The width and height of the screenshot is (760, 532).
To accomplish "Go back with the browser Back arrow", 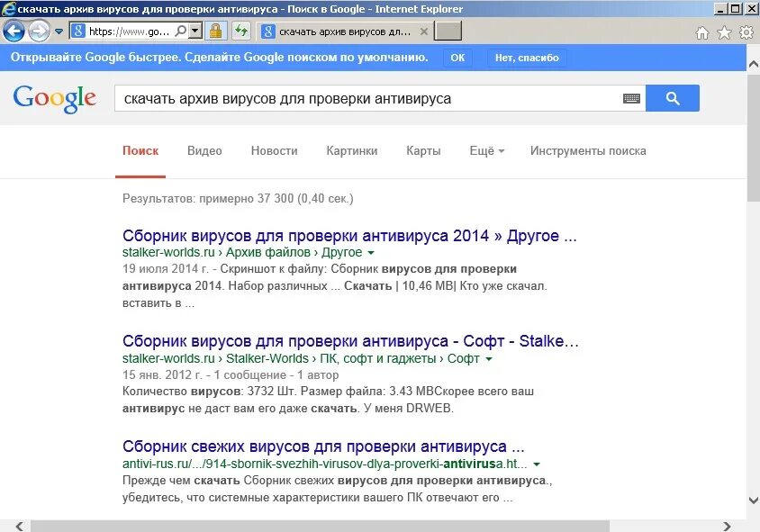I will click(14, 32).
